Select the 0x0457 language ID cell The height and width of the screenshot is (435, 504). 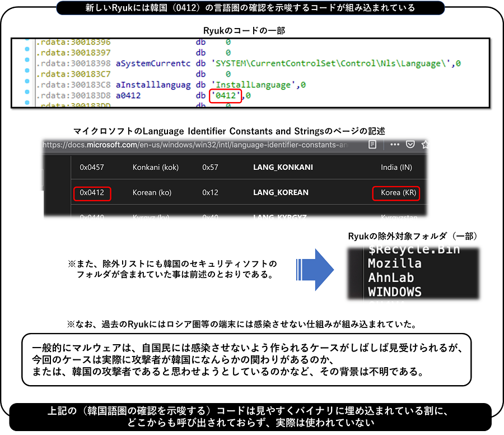tap(92, 167)
